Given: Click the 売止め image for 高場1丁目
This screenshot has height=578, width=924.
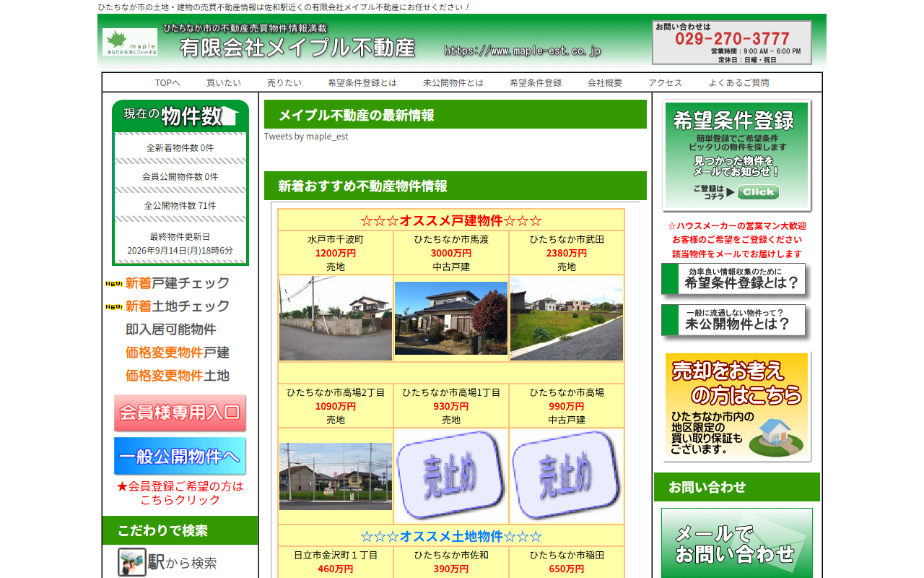Looking at the screenshot, I should click(x=451, y=475).
